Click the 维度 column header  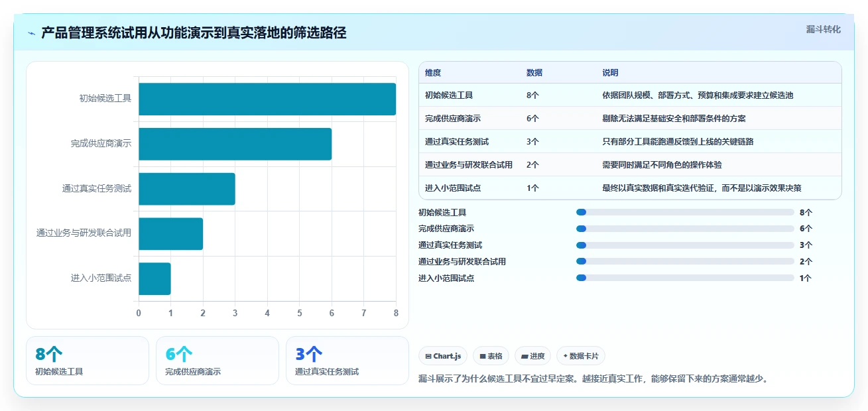click(433, 73)
